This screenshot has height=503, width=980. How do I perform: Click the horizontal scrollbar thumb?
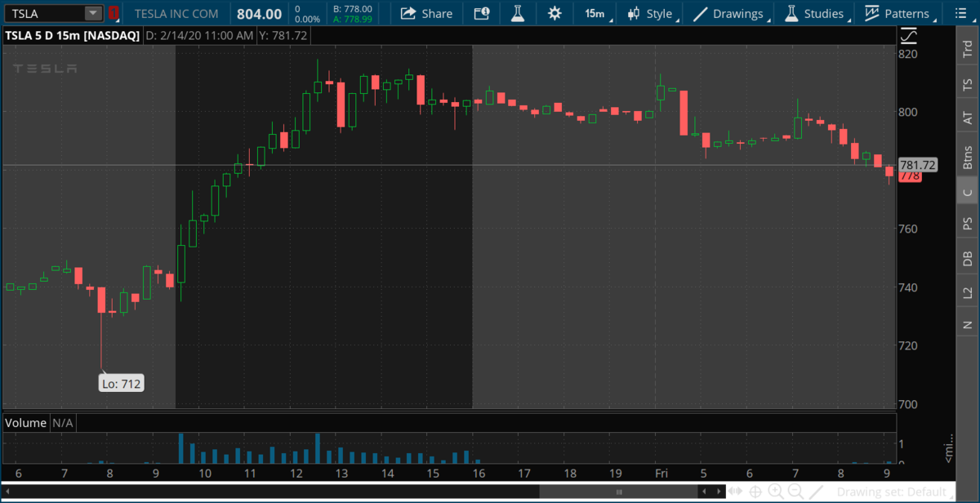click(x=618, y=492)
